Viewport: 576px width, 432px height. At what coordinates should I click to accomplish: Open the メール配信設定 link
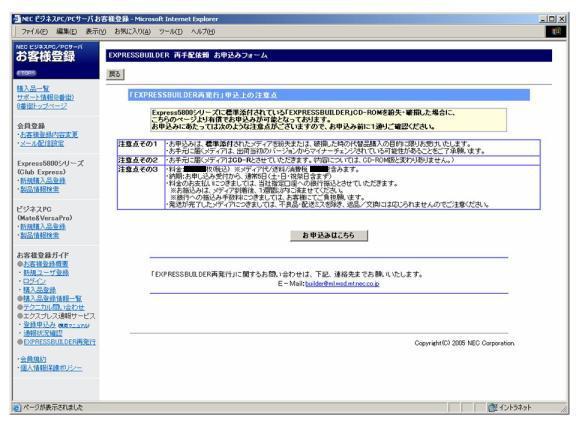click(x=42, y=143)
